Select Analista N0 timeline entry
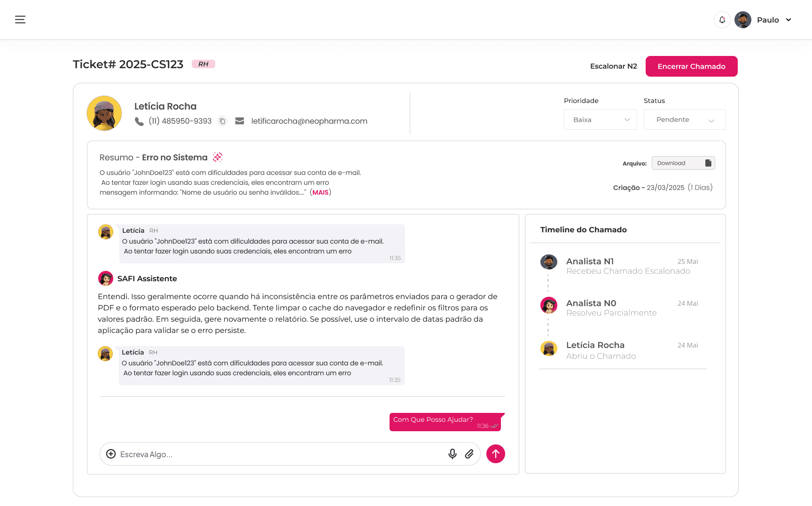This screenshot has height=506, width=812. 591,303
